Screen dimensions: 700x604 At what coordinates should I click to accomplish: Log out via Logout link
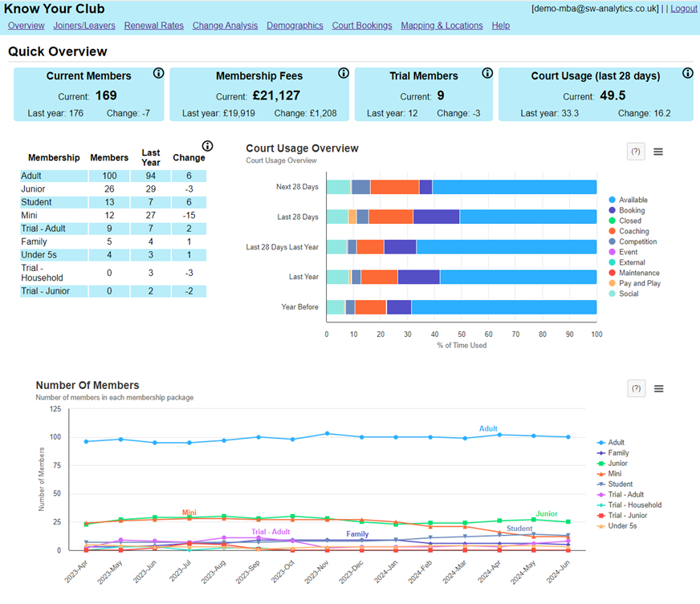[x=683, y=9]
